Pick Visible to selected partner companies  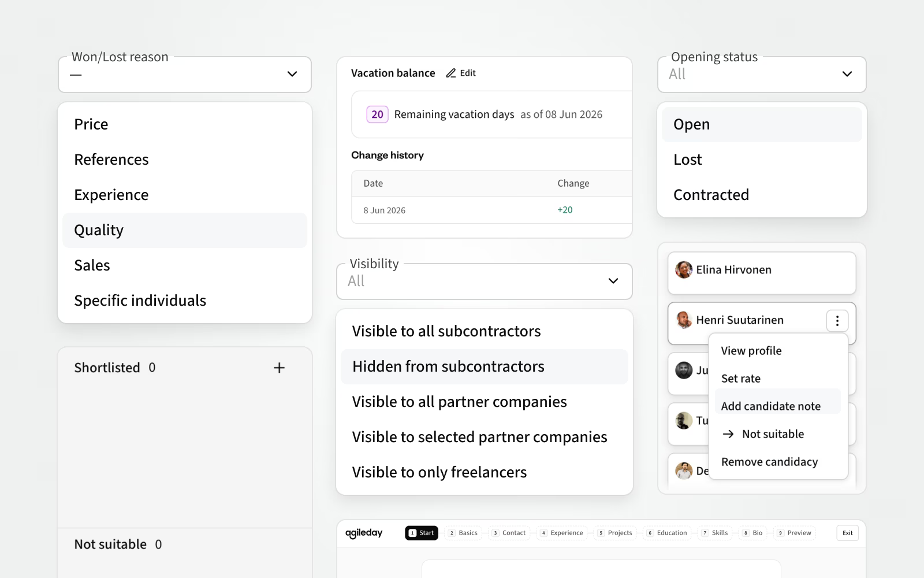(484, 437)
